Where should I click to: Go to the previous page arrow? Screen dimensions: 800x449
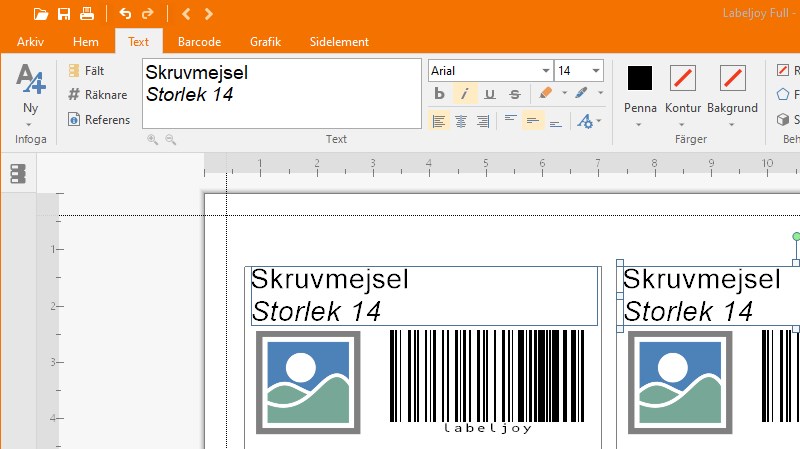click(x=186, y=14)
